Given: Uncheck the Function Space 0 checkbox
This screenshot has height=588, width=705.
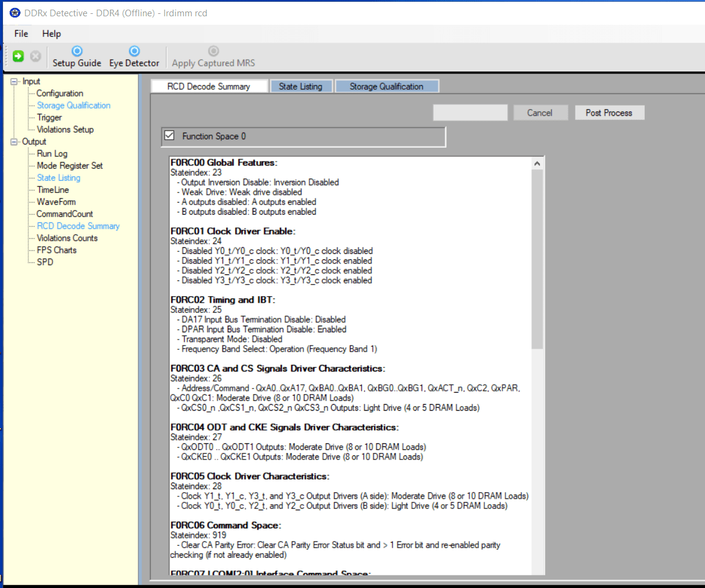Looking at the screenshot, I should point(169,136).
